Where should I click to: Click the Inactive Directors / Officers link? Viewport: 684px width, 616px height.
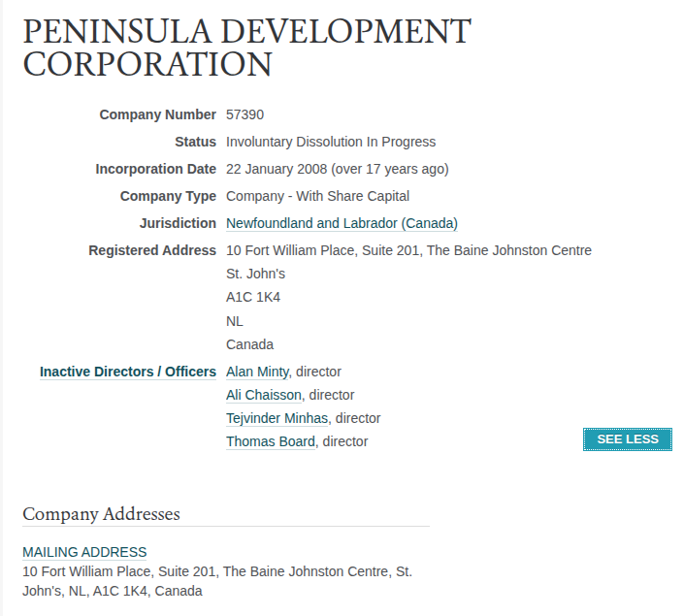(128, 372)
